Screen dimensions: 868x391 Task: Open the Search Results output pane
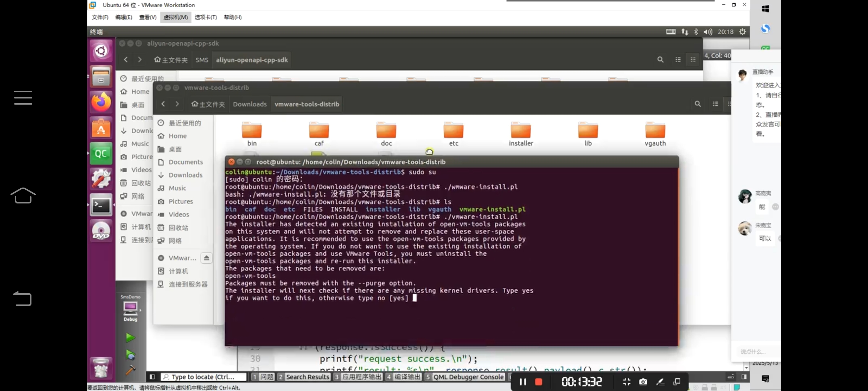tap(304, 377)
